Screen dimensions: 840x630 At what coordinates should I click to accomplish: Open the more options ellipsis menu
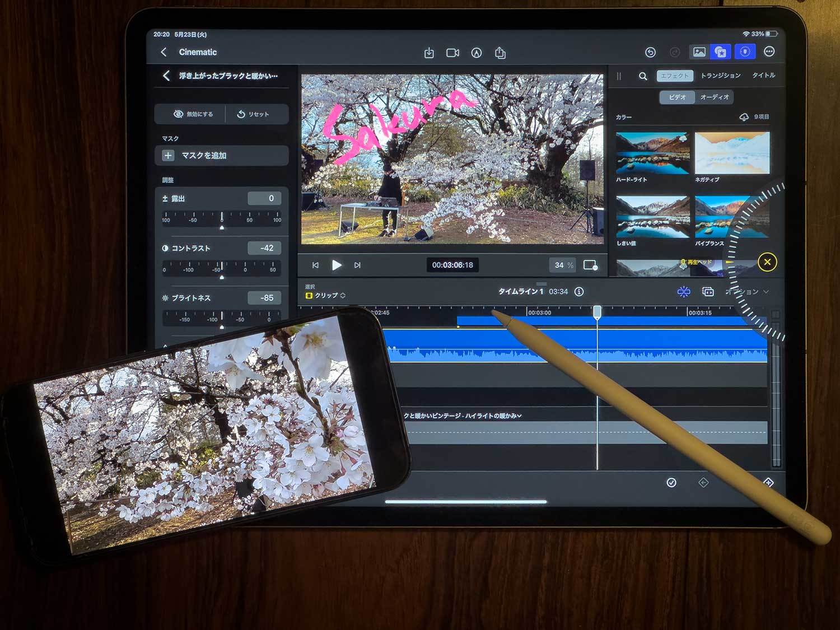[769, 52]
